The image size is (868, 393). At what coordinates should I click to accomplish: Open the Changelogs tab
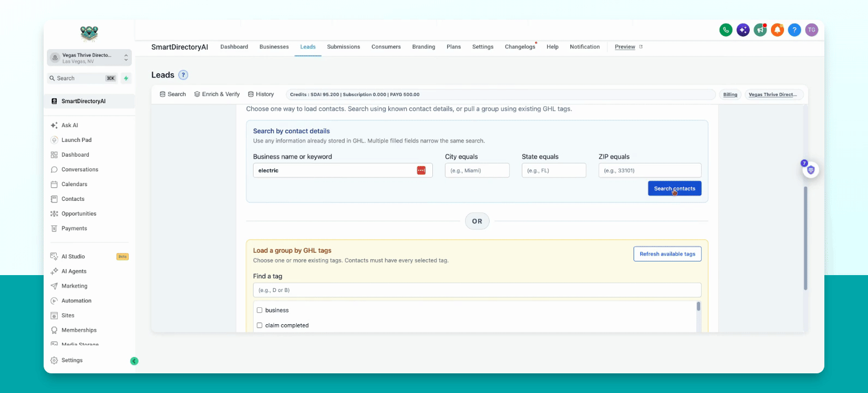(x=520, y=47)
